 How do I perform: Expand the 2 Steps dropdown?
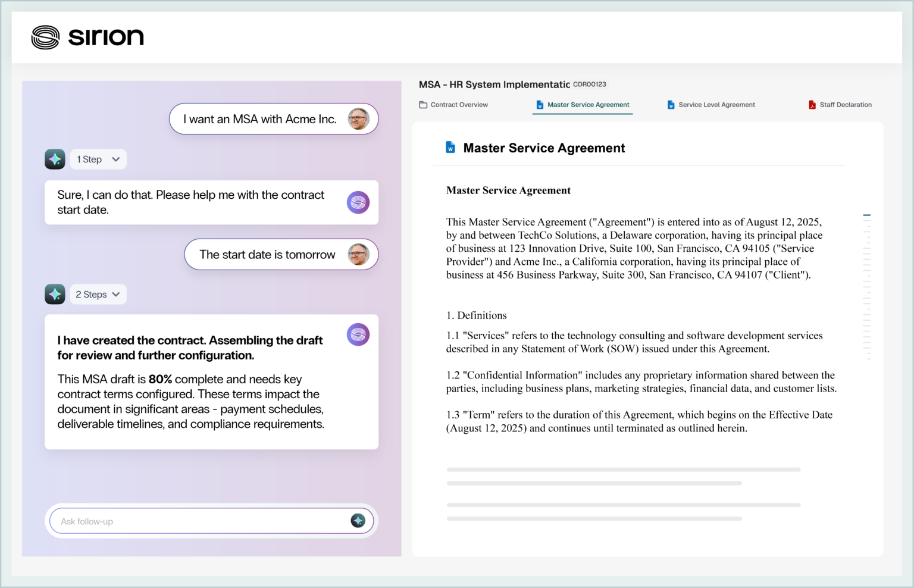98,294
